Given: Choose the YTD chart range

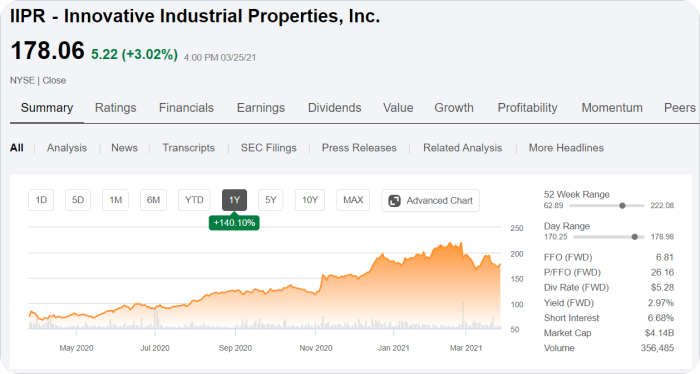Looking at the screenshot, I should pyautogui.click(x=194, y=200).
